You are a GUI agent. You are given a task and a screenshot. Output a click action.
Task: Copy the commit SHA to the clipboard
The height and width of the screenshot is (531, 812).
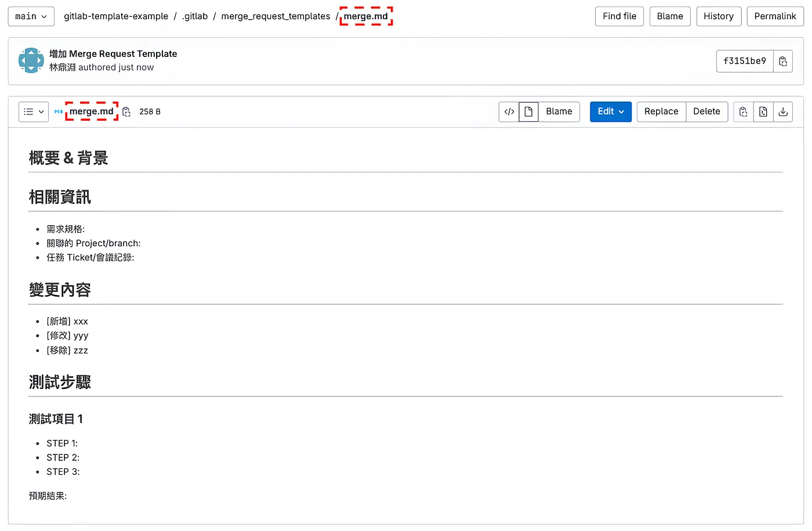click(783, 61)
